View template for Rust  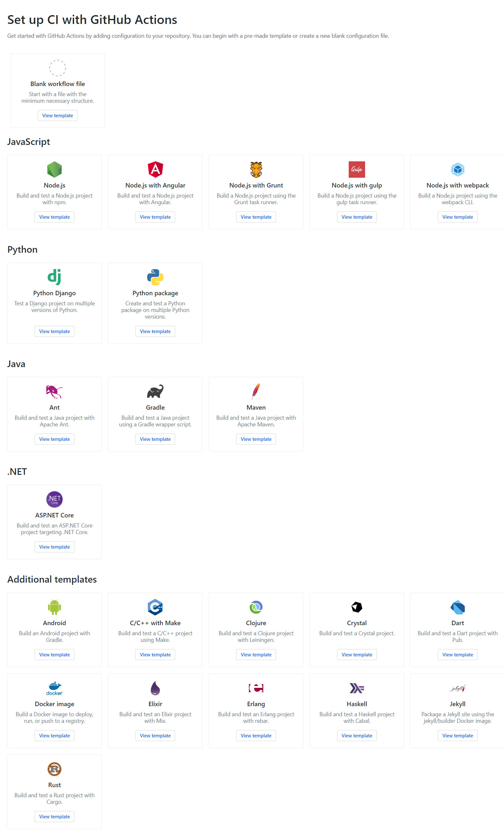[54, 817]
